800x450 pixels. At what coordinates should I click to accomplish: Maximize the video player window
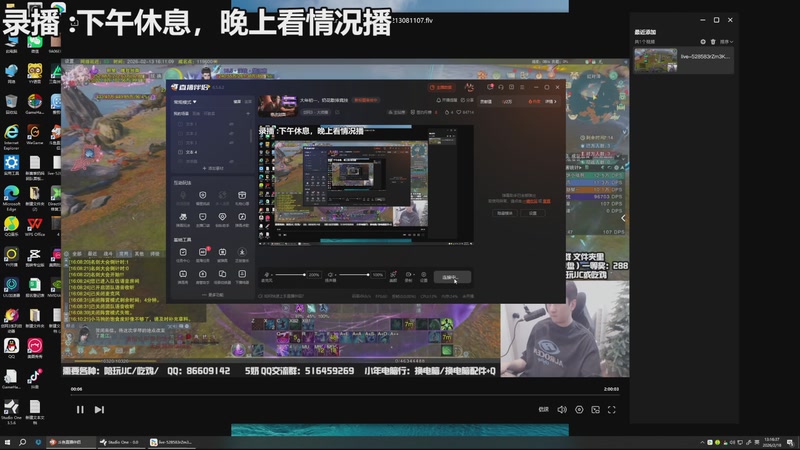click(716, 20)
